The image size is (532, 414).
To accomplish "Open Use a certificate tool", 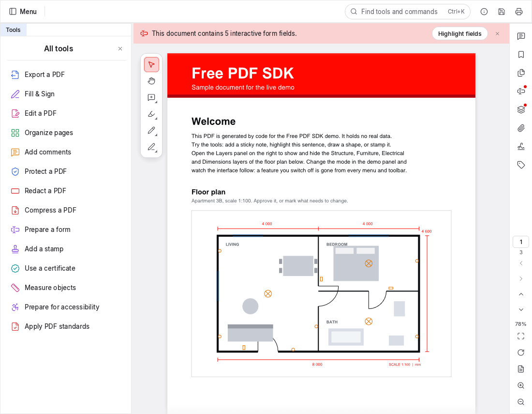I will click(x=67, y=268).
